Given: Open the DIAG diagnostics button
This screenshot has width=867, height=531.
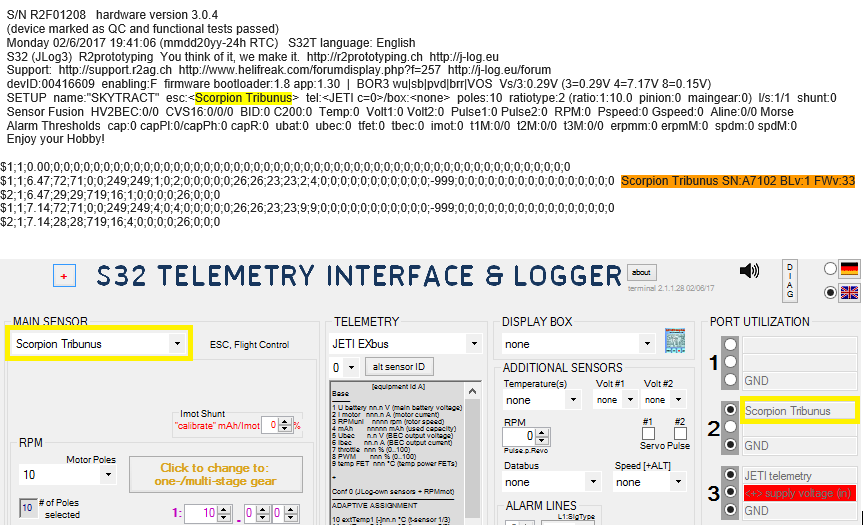Looking at the screenshot, I should pos(790,280).
